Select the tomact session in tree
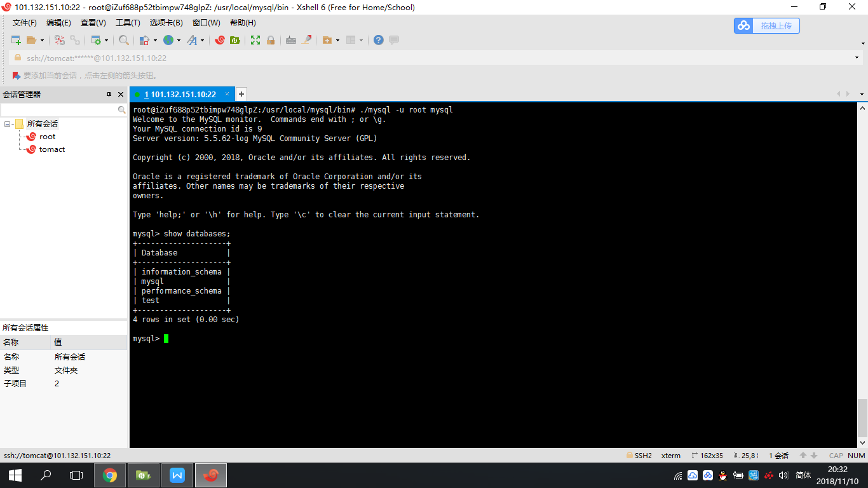Screen dimensions: 868x488 pos(52,149)
